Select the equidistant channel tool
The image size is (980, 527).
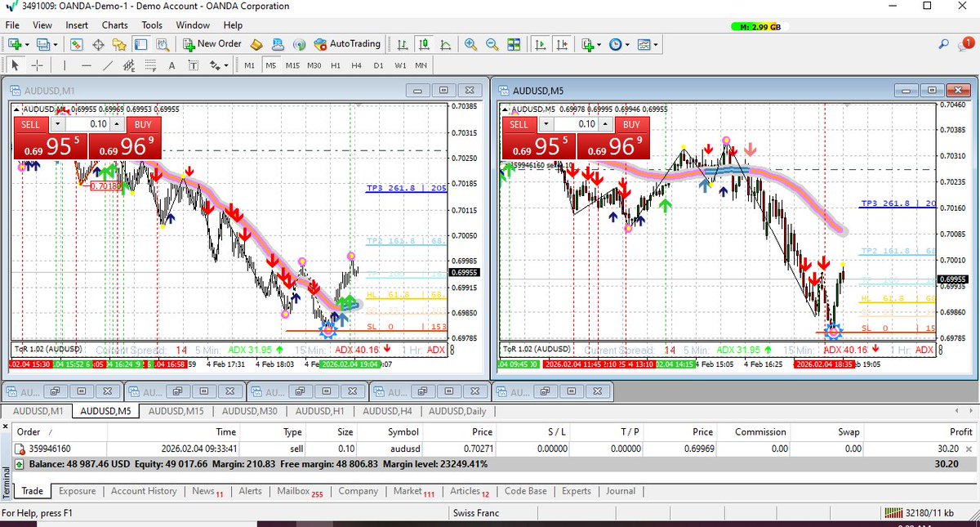(x=129, y=65)
